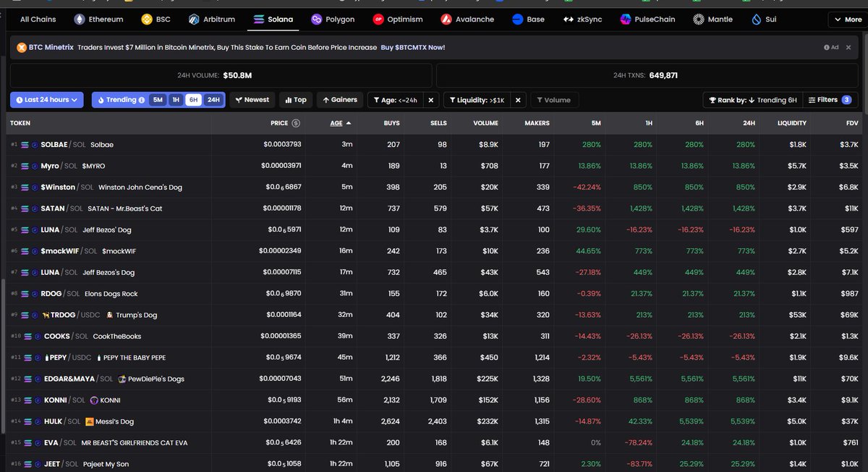The image size is (868, 472).
Task: Click the Solana chain icon in SOLBAE row
Action: click(25, 145)
